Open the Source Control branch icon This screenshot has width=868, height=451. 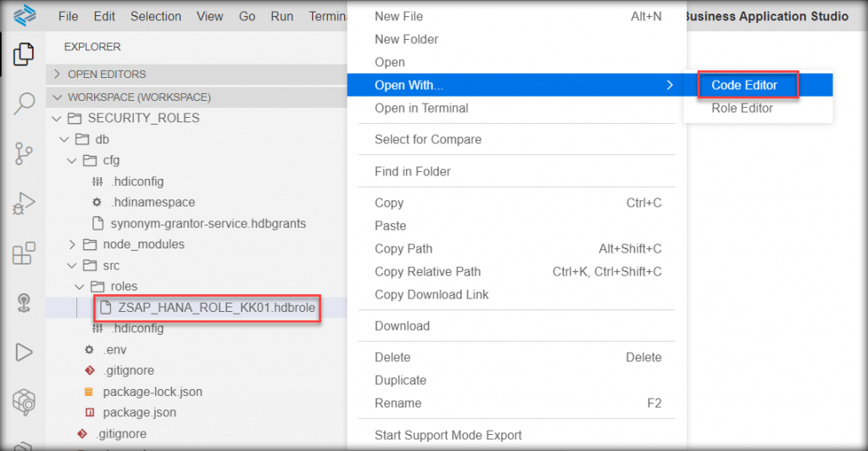23,153
